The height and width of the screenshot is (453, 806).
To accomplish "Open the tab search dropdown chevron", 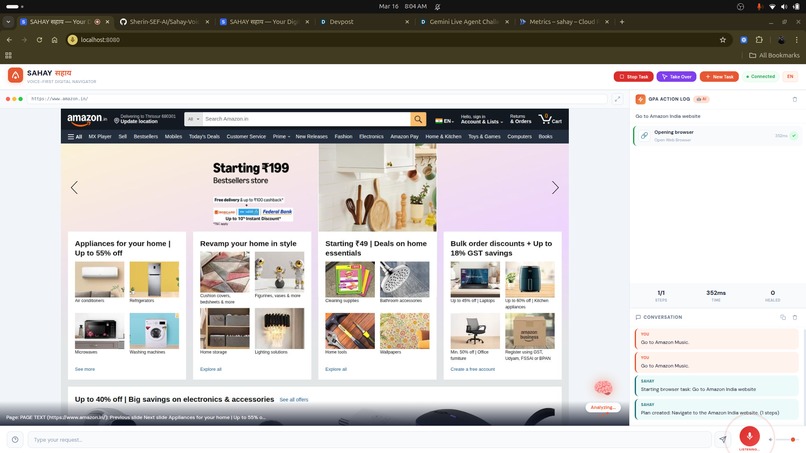I will [8, 22].
